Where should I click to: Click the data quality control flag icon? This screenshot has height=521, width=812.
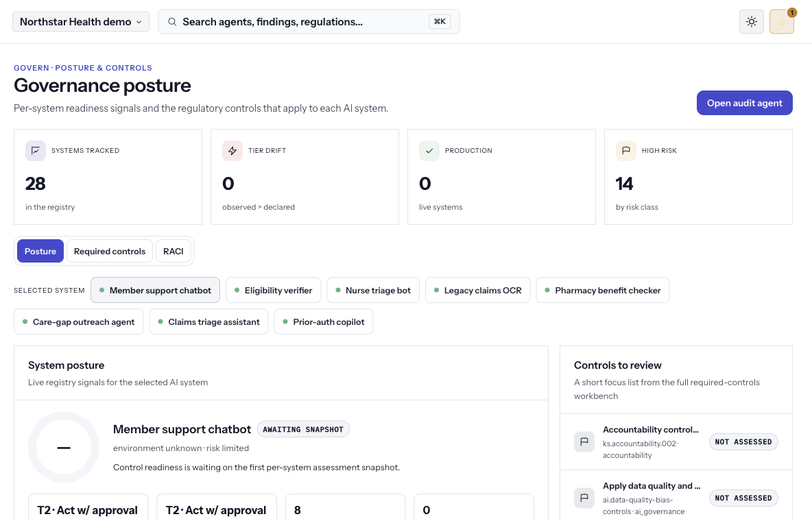[584, 498]
